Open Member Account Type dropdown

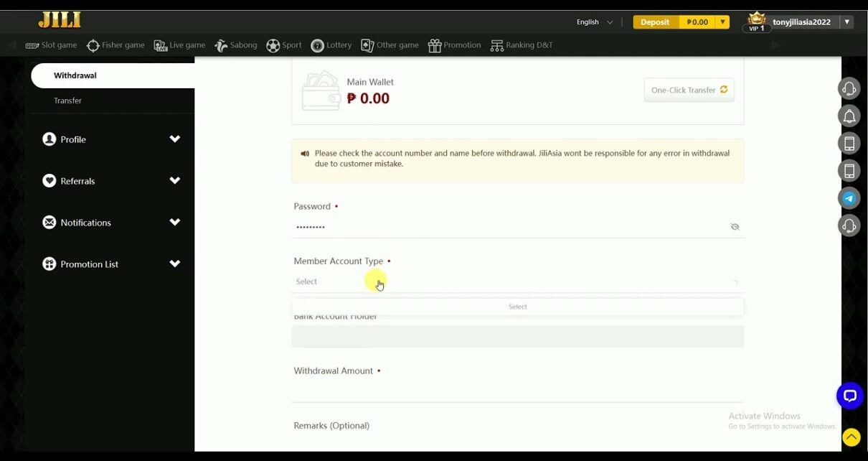517,281
